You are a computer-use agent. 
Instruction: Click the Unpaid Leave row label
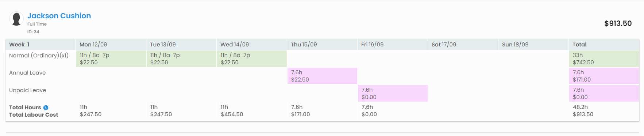(28, 90)
